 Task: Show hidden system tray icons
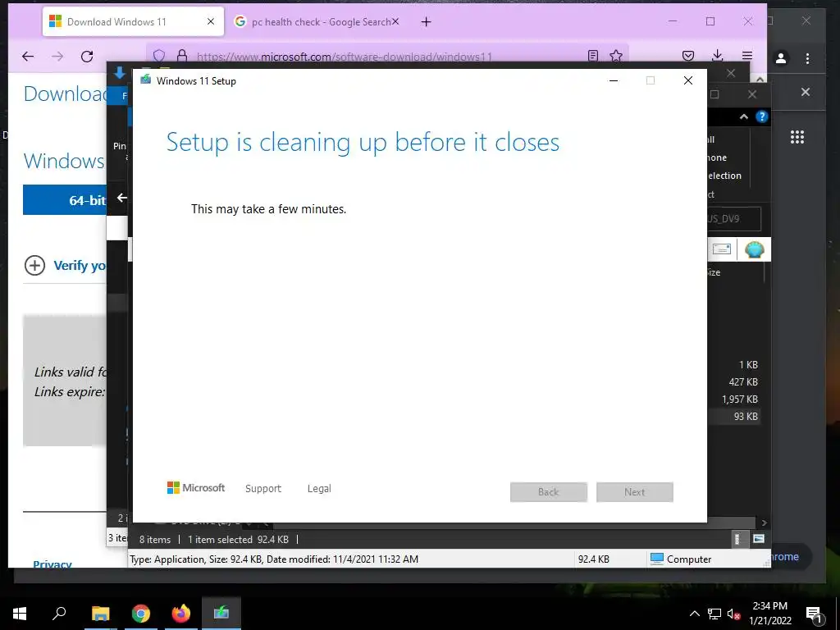pos(694,614)
